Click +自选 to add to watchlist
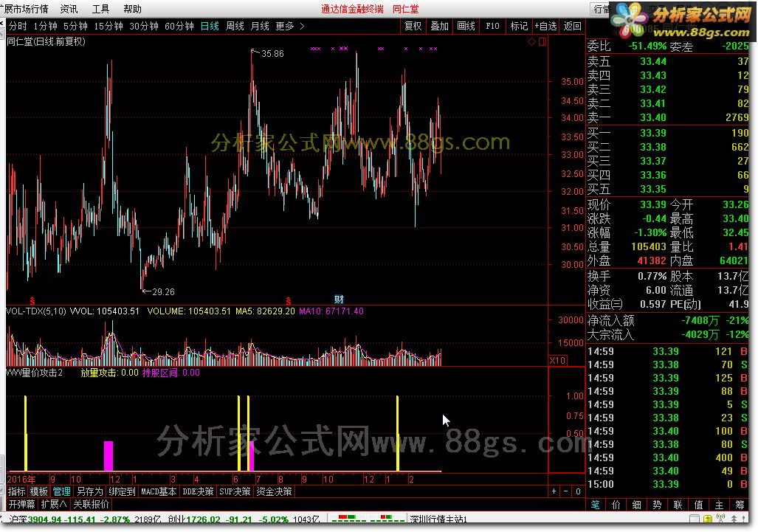The width and height of the screenshot is (758, 532). [x=545, y=26]
